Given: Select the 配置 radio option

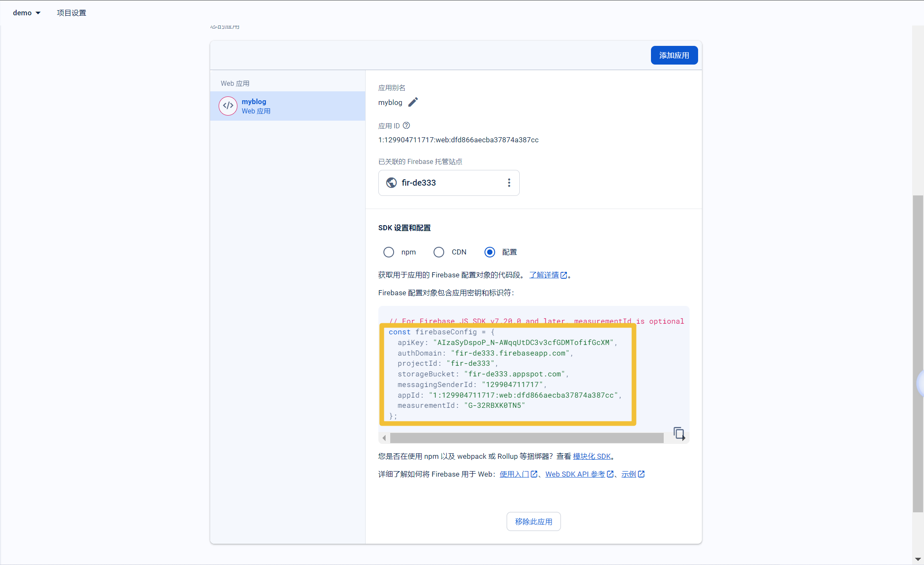Looking at the screenshot, I should pyautogui.click(x=490, y=252).
